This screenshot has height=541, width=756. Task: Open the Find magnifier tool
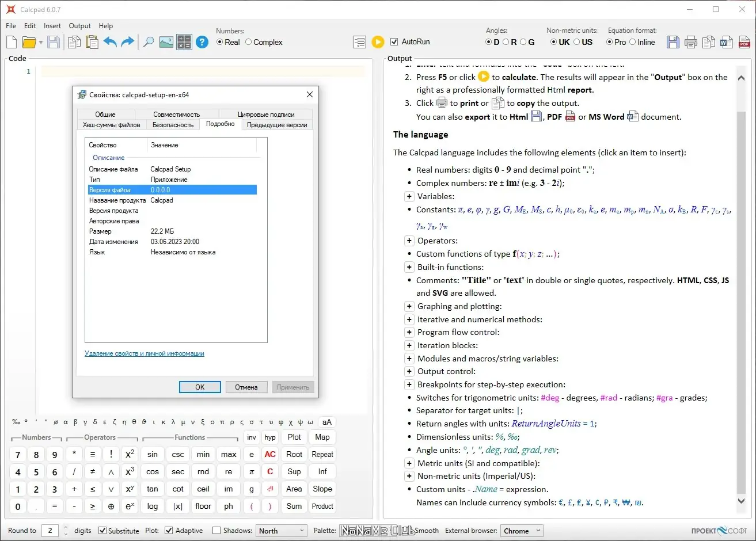coord(149,42)
